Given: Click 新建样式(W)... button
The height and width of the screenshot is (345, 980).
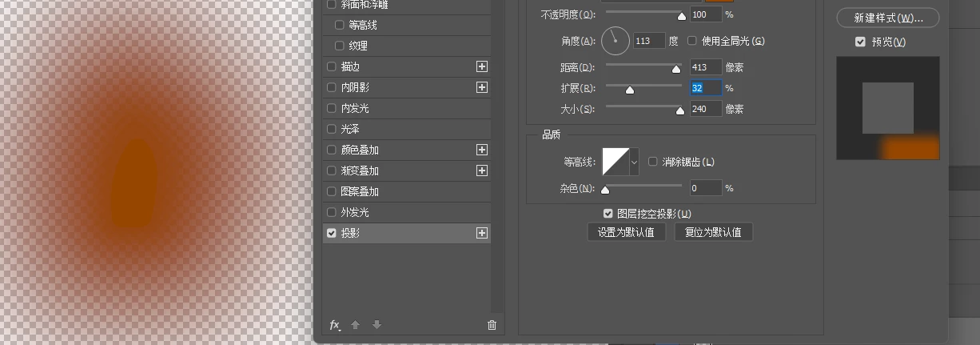Looking at the screenshot, I should point(887,18).
